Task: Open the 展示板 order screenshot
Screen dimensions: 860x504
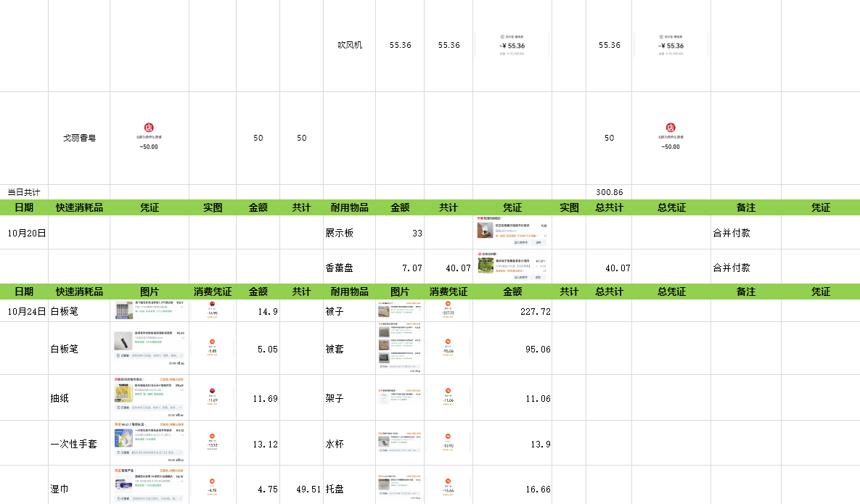Action: click(x=512, y=233)
